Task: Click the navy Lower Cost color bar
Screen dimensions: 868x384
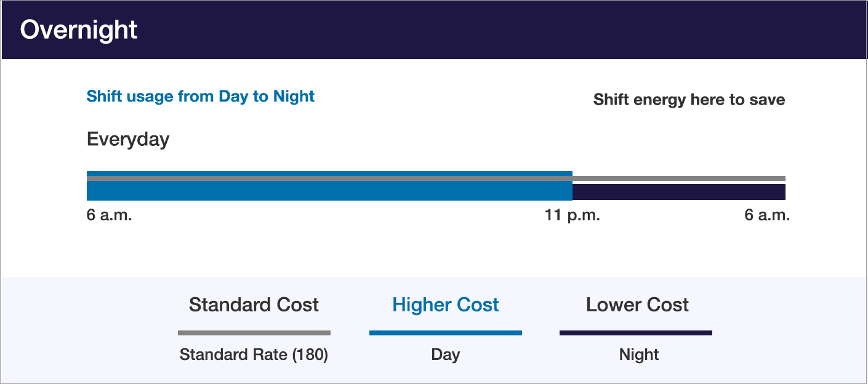Action: (636, 333)
